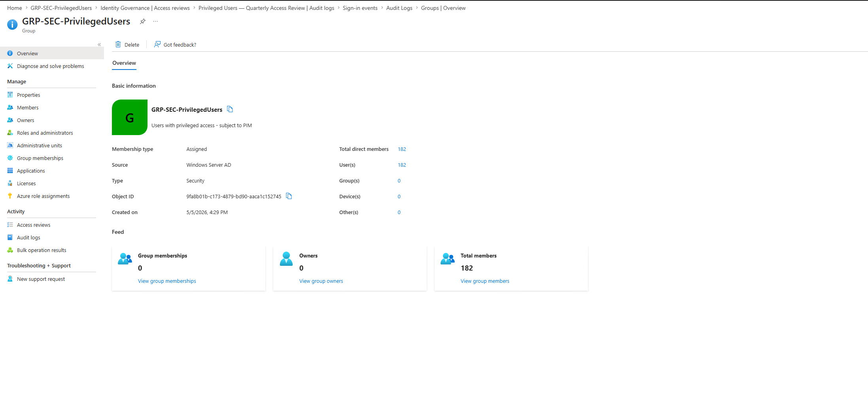Click the Licenses sidebar icon
The width and height of the screenshot is (868, 393).
10,183
